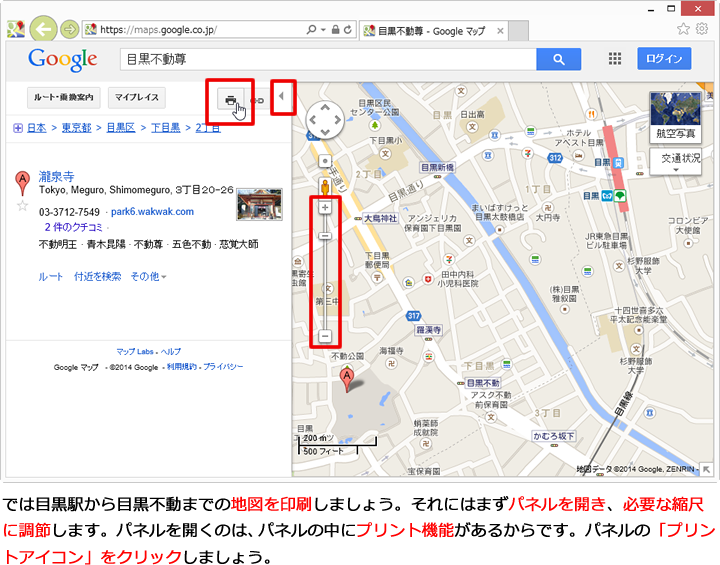
Task: Click the ルート link under result
Action: pos(51,277)
